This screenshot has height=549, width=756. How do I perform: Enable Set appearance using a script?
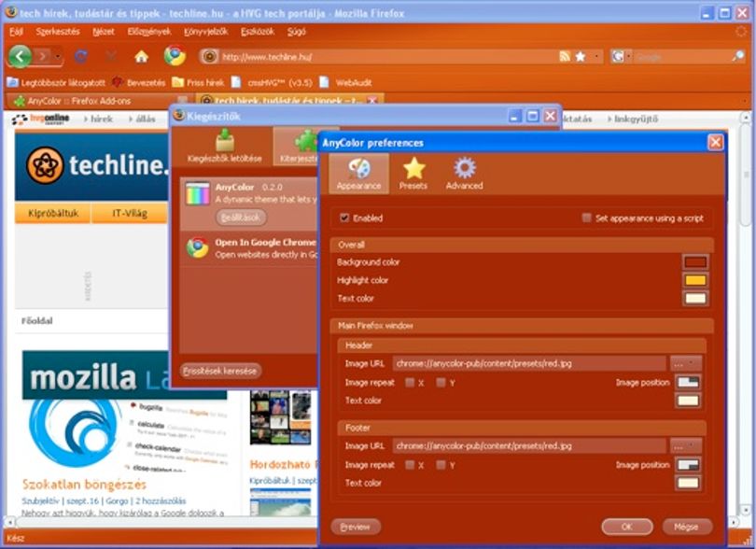click(586, 218)
